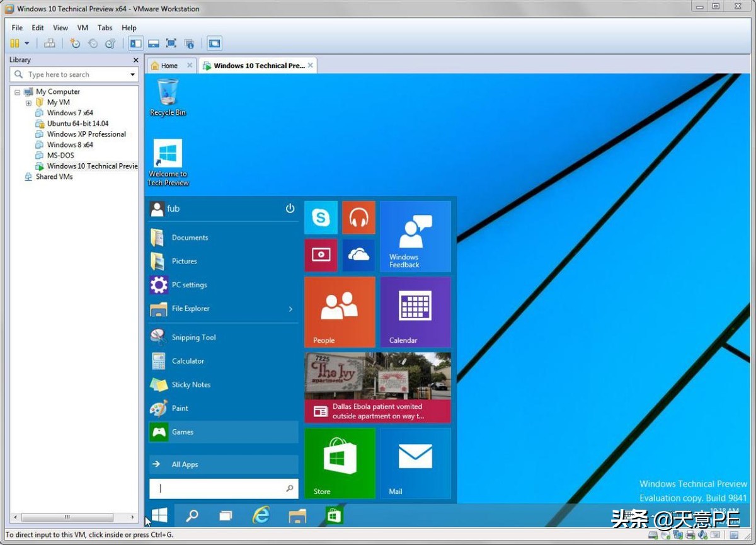The width and height of the screenshot is (756, 545).
Task: Click the Skype tile in Start menu
Action: click(321, 218)
